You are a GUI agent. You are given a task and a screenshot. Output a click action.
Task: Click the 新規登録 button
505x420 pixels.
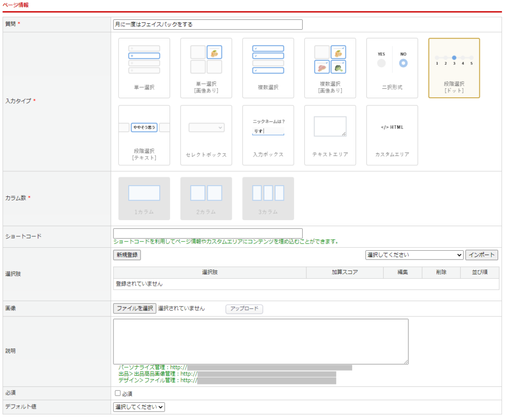(x=127, y=255)
